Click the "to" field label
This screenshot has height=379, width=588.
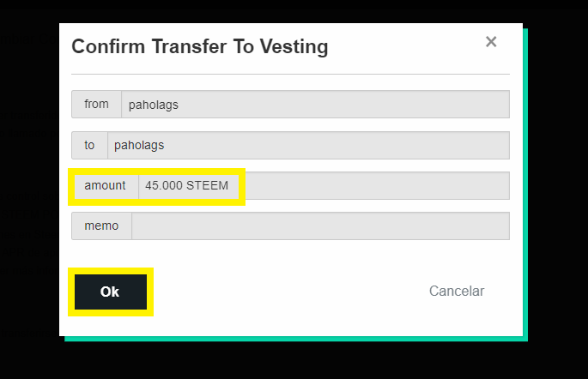89,146
